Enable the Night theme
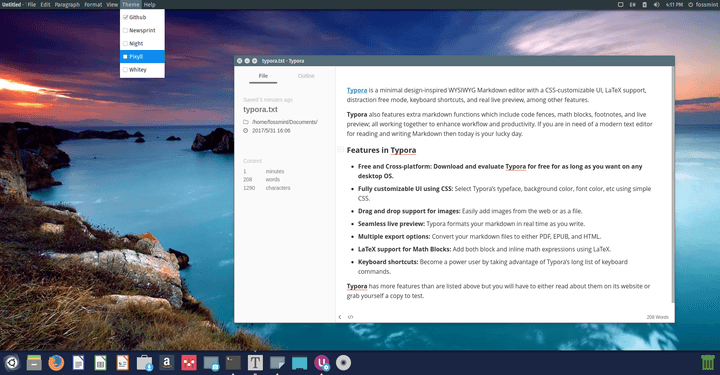 pos(142,44)
